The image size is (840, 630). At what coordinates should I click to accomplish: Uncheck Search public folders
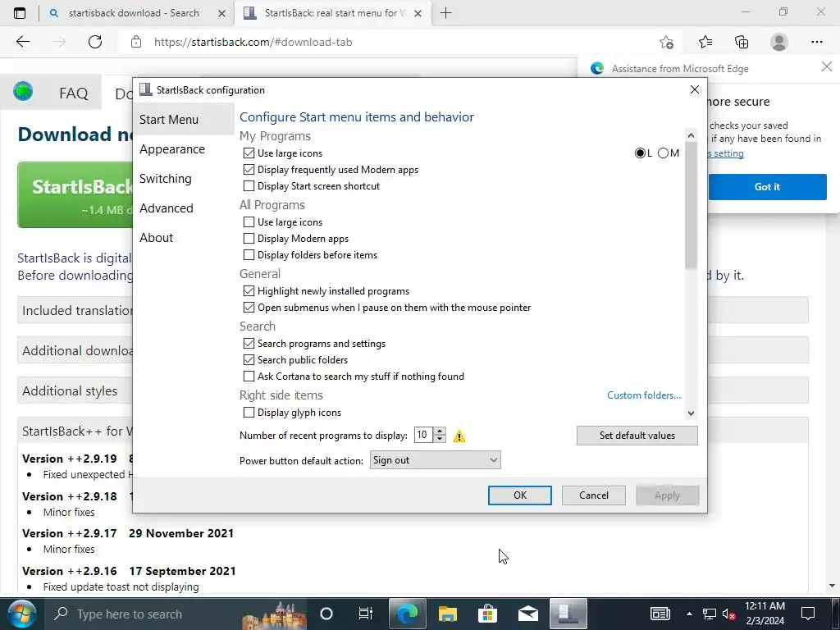tap(249, 360)
